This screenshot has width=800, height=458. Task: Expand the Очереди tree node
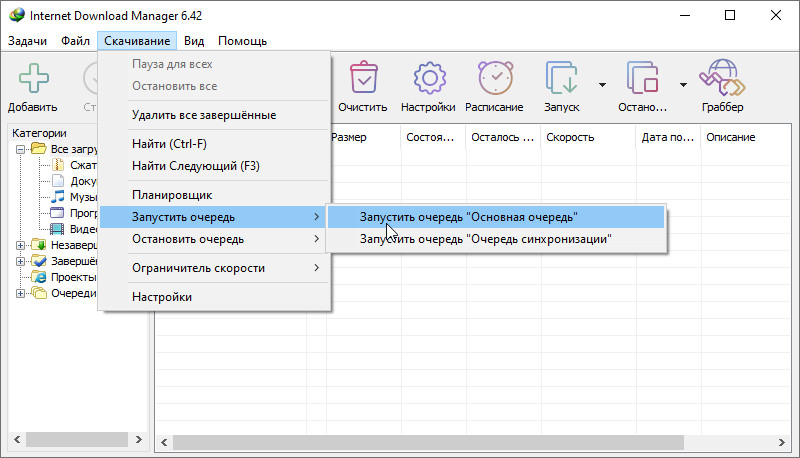[x=21, y=293]
